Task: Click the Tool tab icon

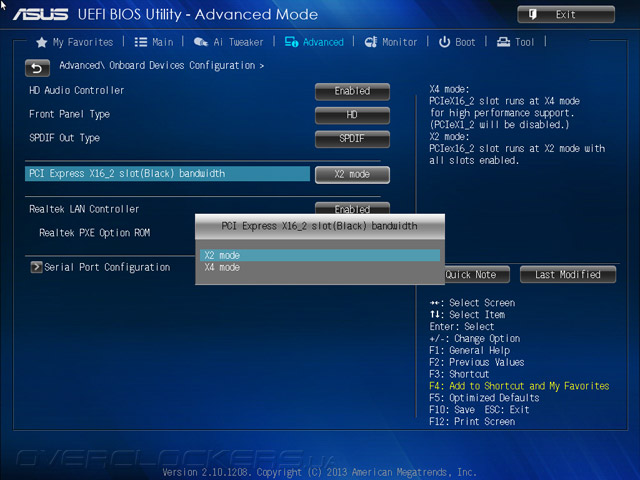Action: pyautogui.click(x=503, y=42)
